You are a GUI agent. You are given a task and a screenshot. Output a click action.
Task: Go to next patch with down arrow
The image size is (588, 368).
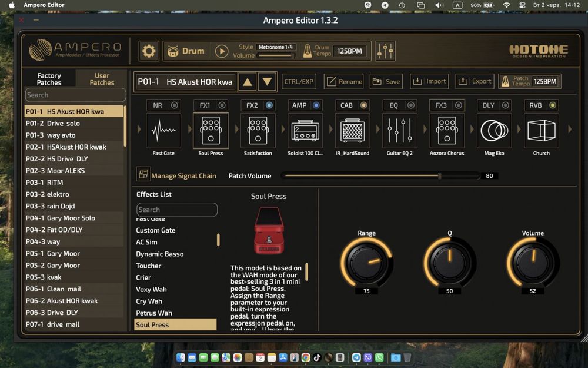click(x=267, y=82)
